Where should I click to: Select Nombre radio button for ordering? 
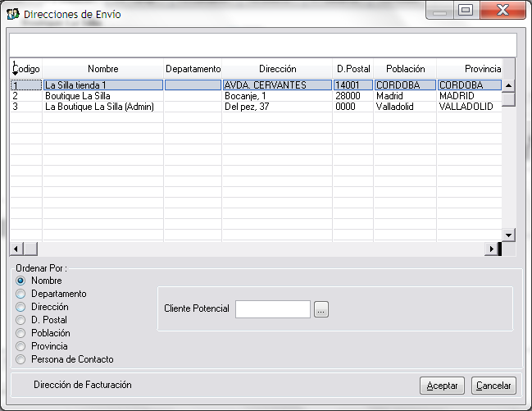tap(20, 281)
